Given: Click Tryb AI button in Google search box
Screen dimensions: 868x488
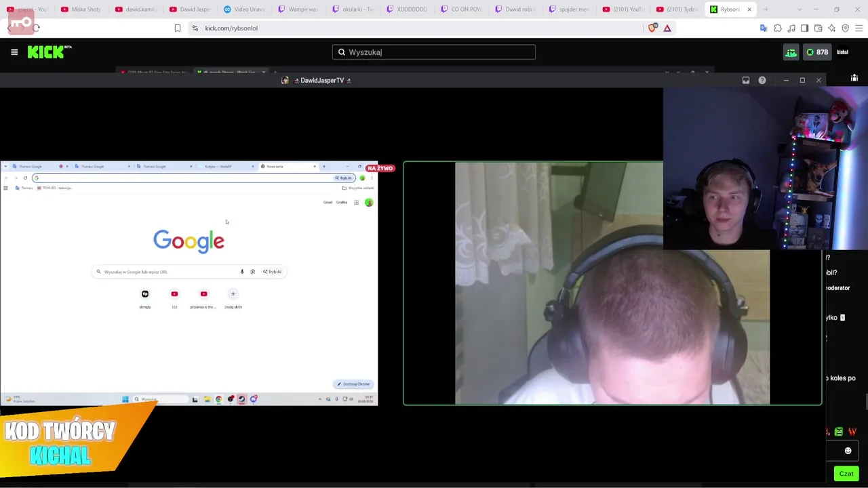Looking at the screenshot, I should point(272,272).
